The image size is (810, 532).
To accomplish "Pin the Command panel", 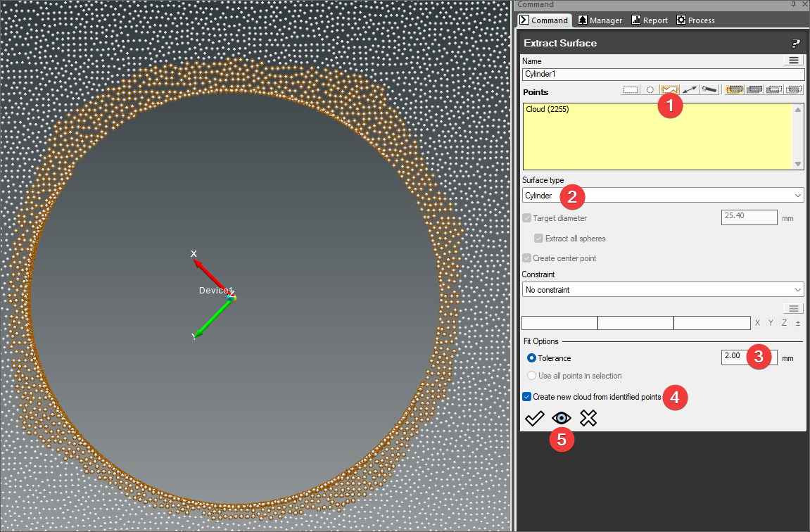I will coord(795,4).
